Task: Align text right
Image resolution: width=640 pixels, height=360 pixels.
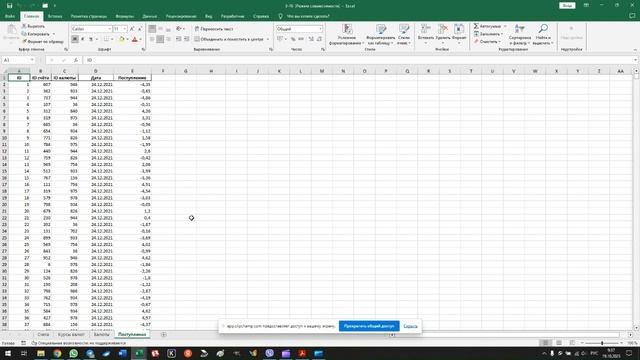Action: click(x=168, y=39)
